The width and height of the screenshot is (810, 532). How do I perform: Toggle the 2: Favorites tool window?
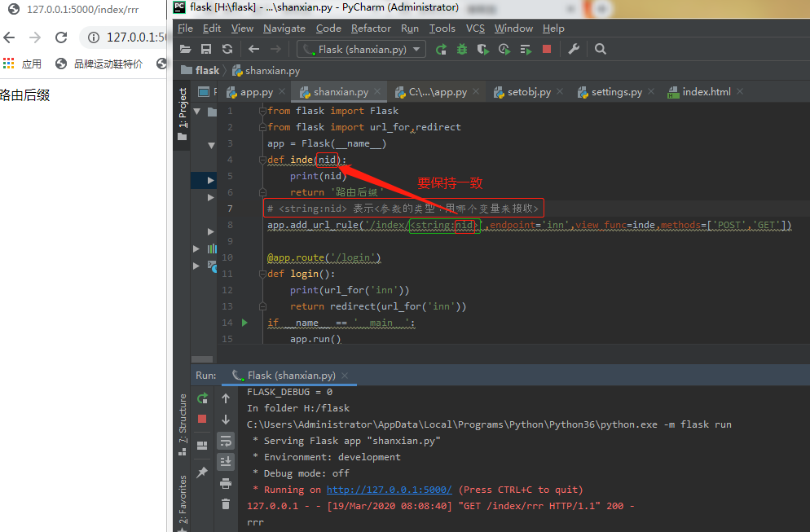point(183,503)
